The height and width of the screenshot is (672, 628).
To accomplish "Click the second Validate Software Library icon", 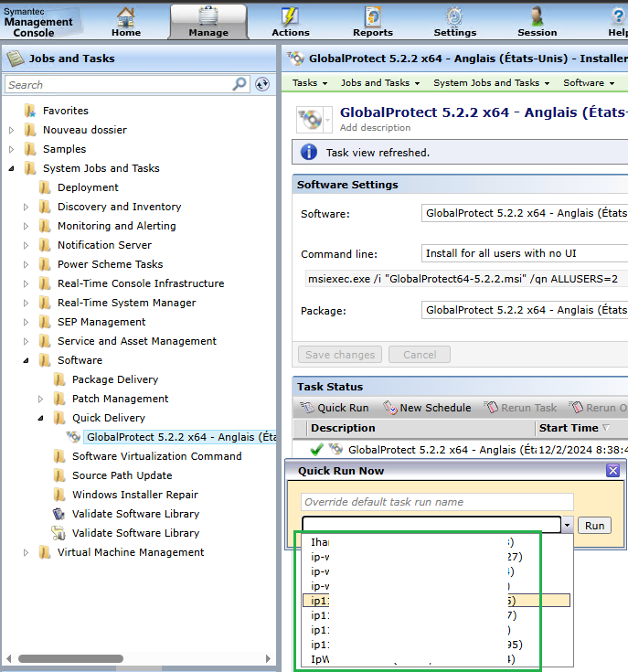I will coord(59,533).
